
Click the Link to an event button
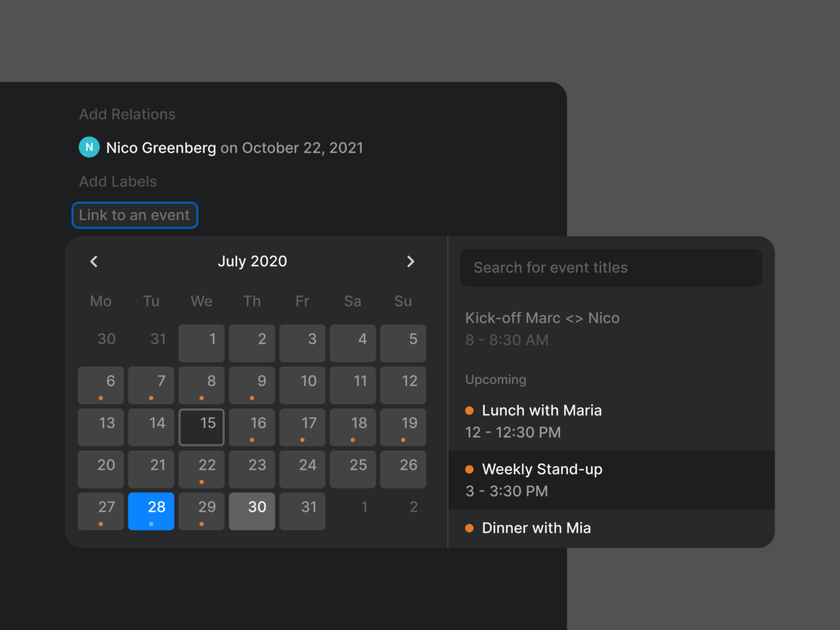tap(134, 215)
